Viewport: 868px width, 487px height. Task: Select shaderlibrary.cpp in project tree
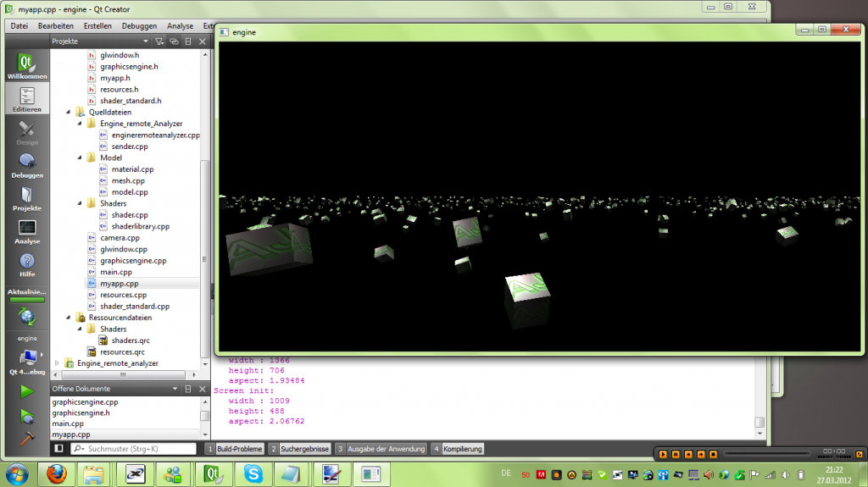click(x=140, y=226)
